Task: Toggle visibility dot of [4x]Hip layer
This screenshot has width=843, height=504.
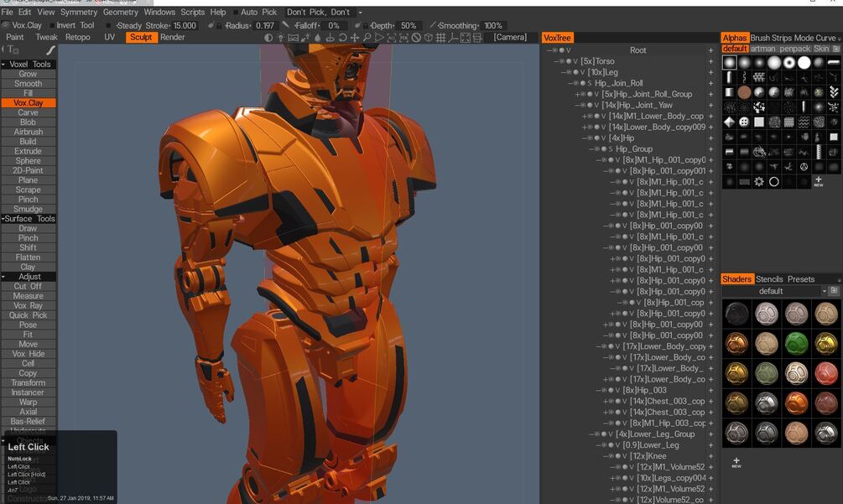Action: 596,138
